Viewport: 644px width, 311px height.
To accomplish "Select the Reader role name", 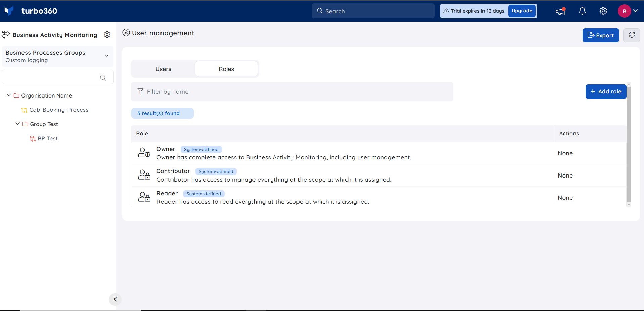I will [x=167, y=193].
